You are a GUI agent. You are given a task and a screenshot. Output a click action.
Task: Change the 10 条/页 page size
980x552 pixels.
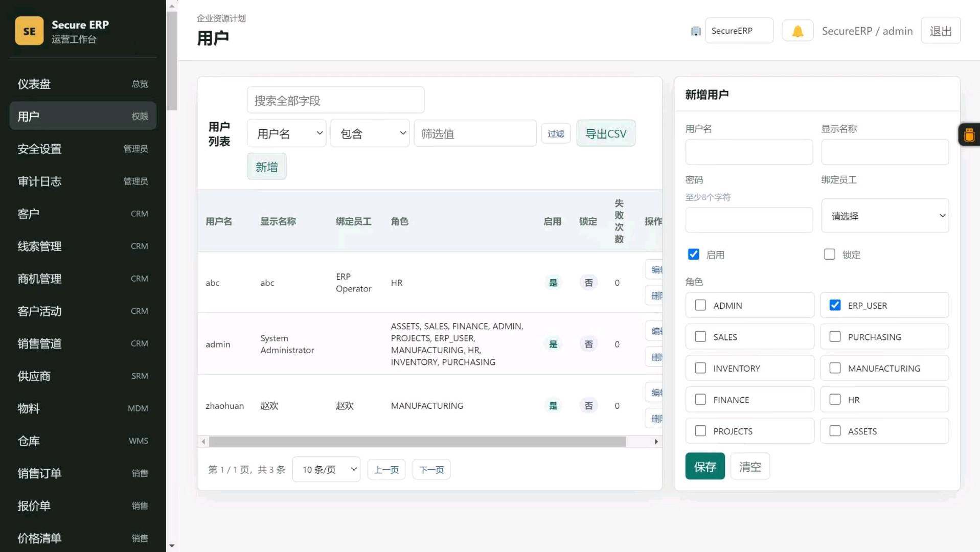[326, 469]
